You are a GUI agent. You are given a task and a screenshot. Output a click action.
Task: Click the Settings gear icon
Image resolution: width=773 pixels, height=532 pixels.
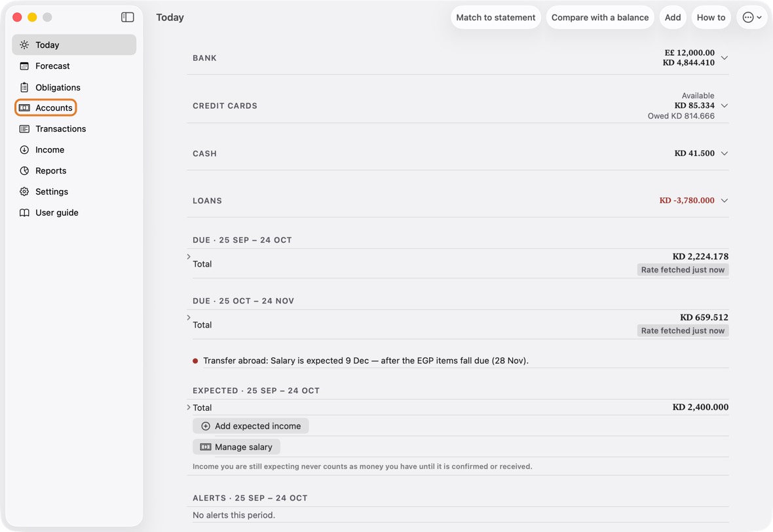[x=24, y=192]
